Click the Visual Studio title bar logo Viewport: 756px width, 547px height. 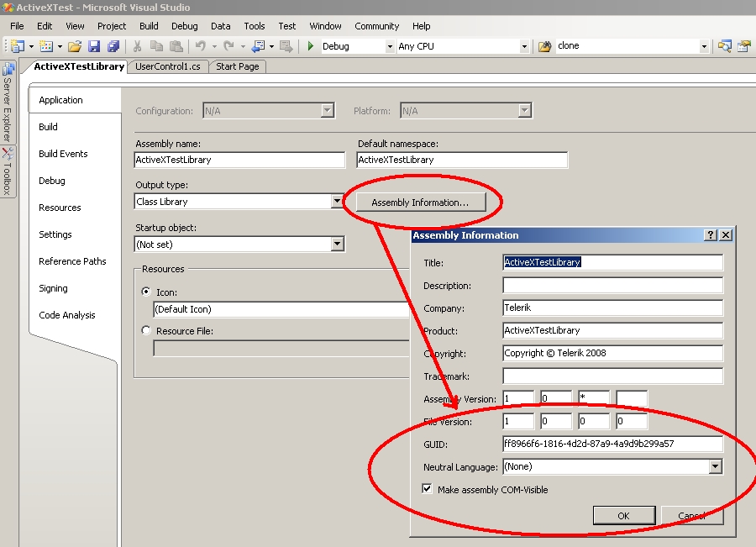click(x=8, y=8)
